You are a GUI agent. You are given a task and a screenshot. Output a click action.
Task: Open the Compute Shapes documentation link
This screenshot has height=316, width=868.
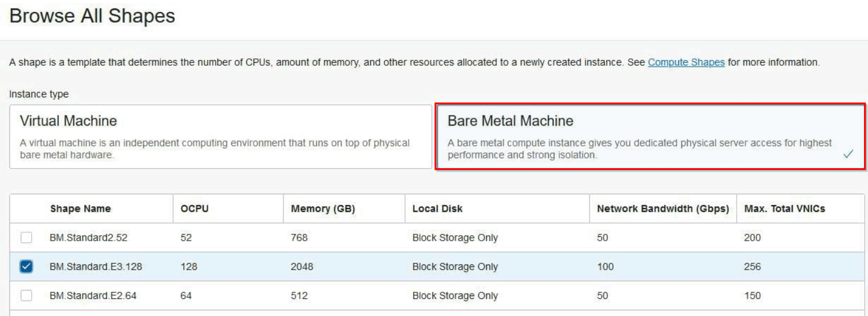click(x=686, y=62)
